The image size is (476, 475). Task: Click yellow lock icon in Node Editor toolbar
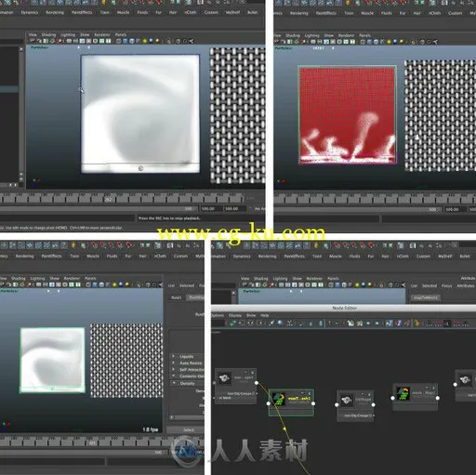(x=416, y=323)
